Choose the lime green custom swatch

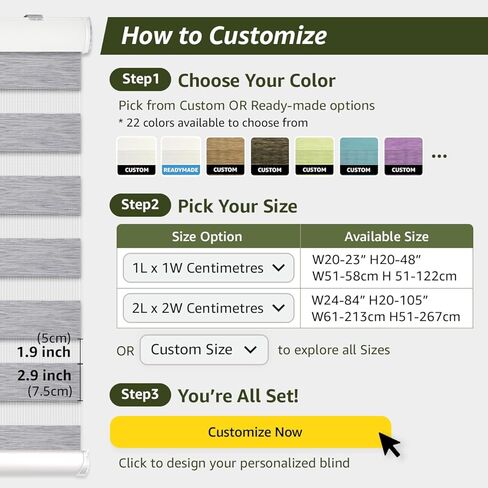(314, 156)
